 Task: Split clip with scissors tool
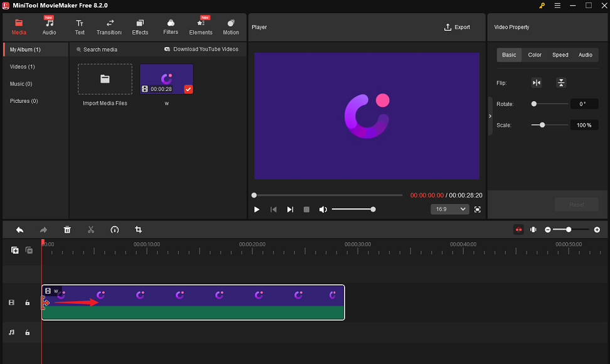pos(90,230)
